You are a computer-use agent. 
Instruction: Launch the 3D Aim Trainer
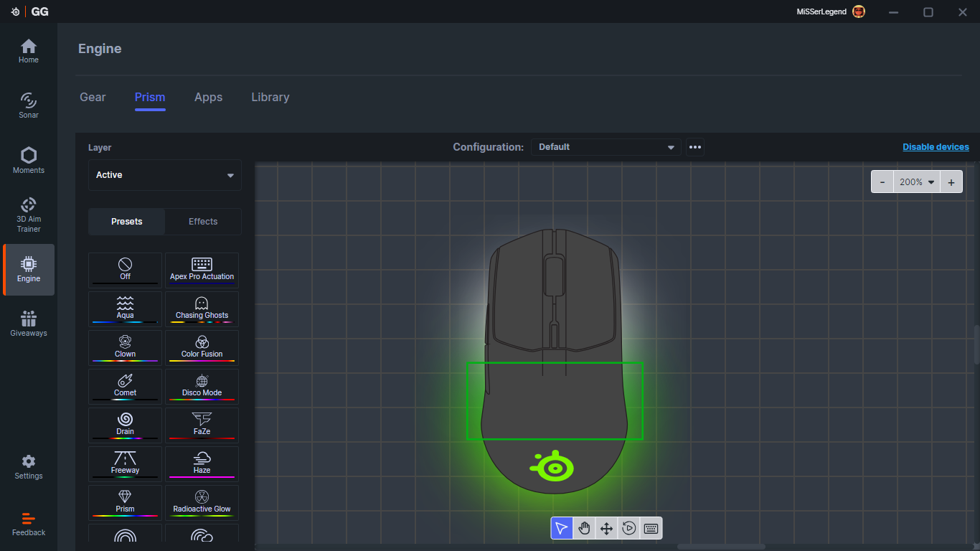coord(29,215)
